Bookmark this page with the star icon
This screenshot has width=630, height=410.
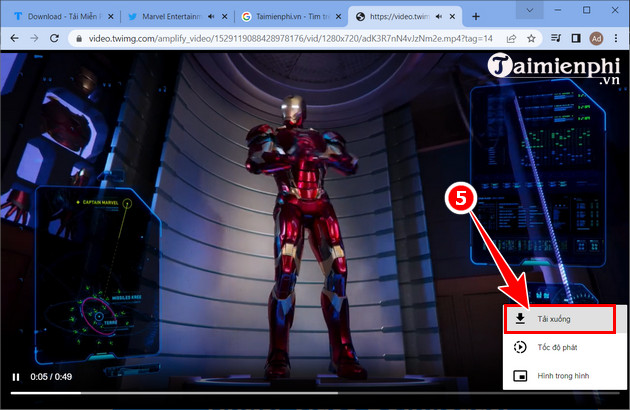click(531, 39)
